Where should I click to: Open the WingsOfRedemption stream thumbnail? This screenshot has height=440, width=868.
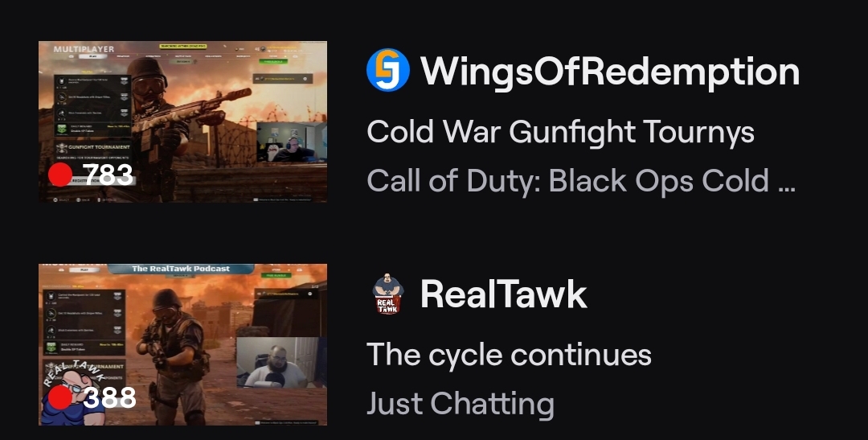(x=182, y=121)
